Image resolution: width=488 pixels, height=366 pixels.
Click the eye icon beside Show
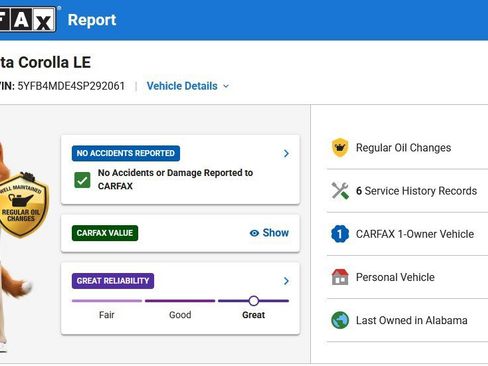[254, 233]
